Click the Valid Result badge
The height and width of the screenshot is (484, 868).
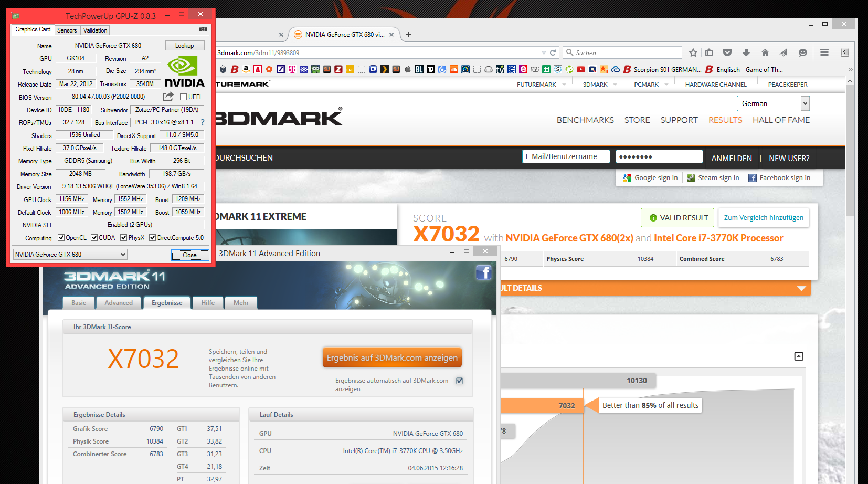[679, 217]
